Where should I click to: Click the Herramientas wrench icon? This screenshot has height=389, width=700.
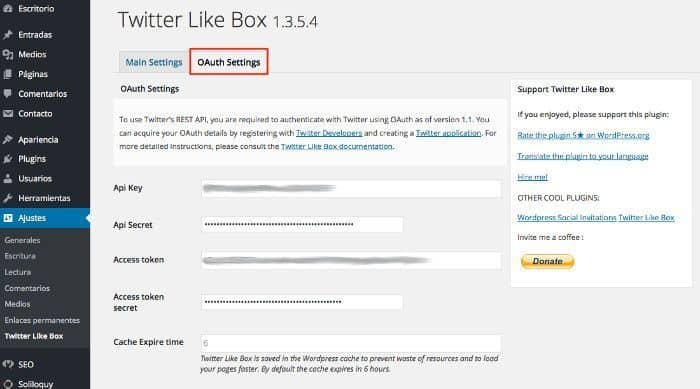pyautogui.click(x=8, y=198)
